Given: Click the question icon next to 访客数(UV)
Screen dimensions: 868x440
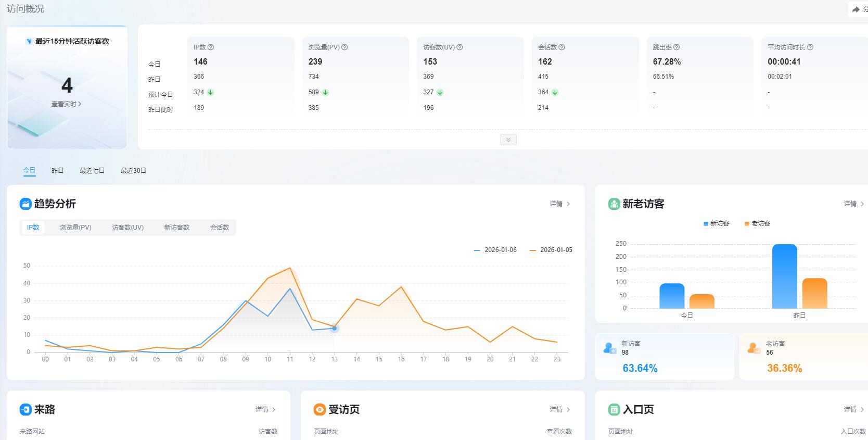Looking at the screenshot, I should 459,47.
